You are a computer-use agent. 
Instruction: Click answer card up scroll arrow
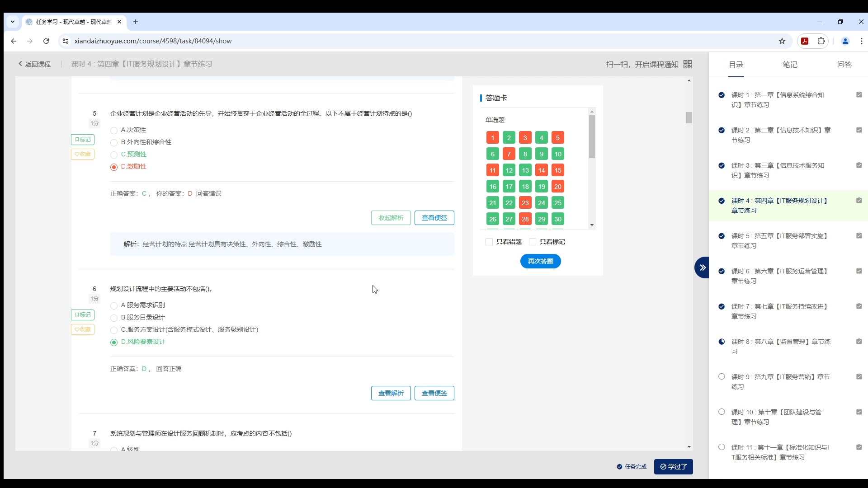(592, 112)
